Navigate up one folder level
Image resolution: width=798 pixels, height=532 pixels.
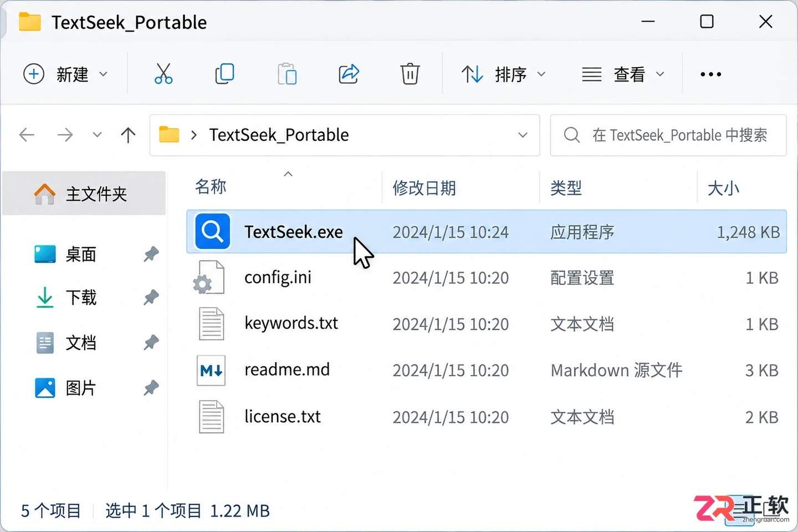click(x=128, y=135)
